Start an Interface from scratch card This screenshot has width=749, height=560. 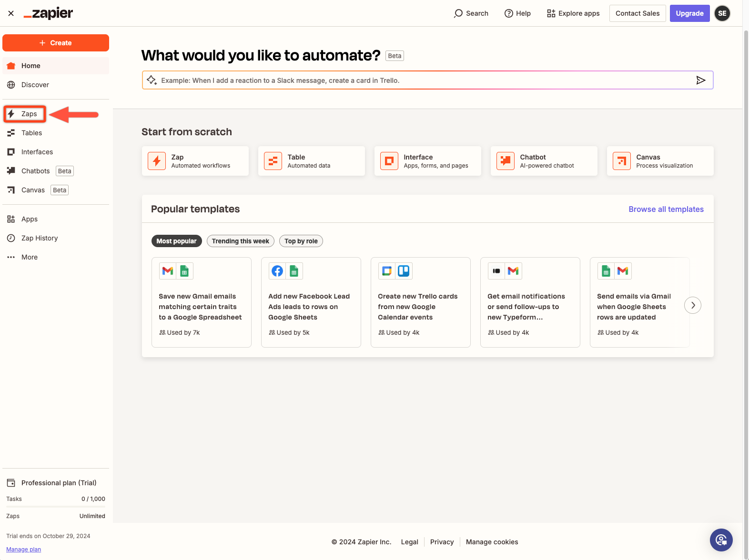point(428,161)
